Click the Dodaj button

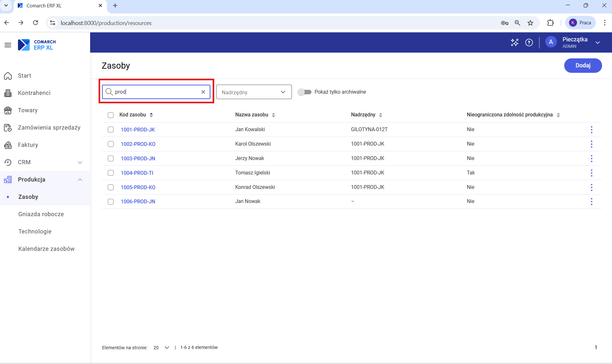pyautogui.click(x=582, y=65)
